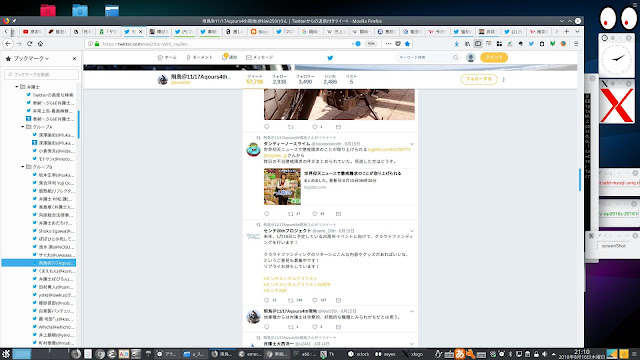Close the bookmarks sidebar with the X
The image size is (640, 360).
[x=74, y=59]
